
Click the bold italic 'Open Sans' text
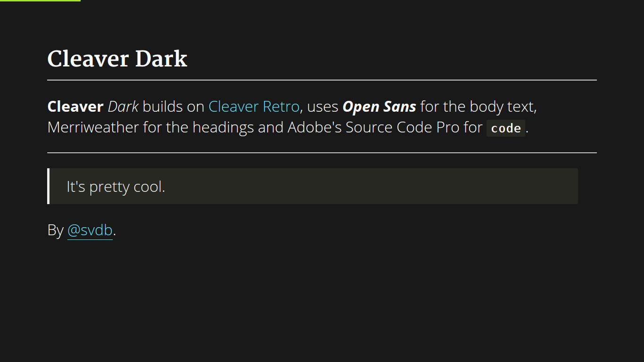click(x=379, y=107)
